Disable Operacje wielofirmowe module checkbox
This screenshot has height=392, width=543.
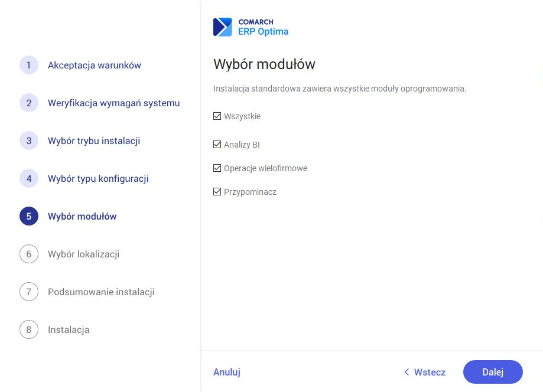point(217,168)
